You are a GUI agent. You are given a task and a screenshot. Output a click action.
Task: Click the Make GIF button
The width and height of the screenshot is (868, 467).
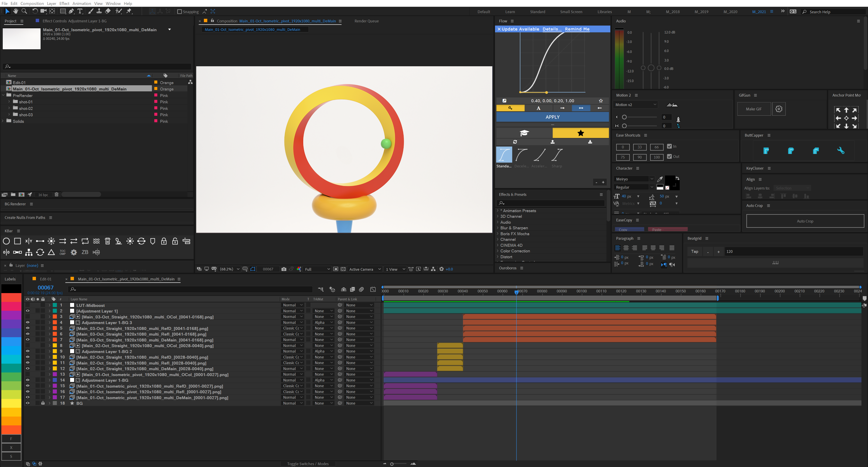[753, 109]
